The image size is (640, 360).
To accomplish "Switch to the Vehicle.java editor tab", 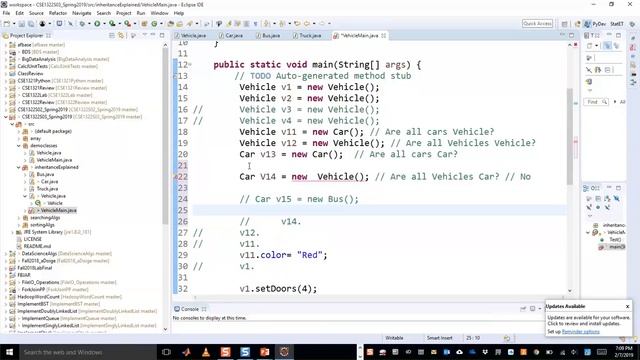I will coord(191,36).
